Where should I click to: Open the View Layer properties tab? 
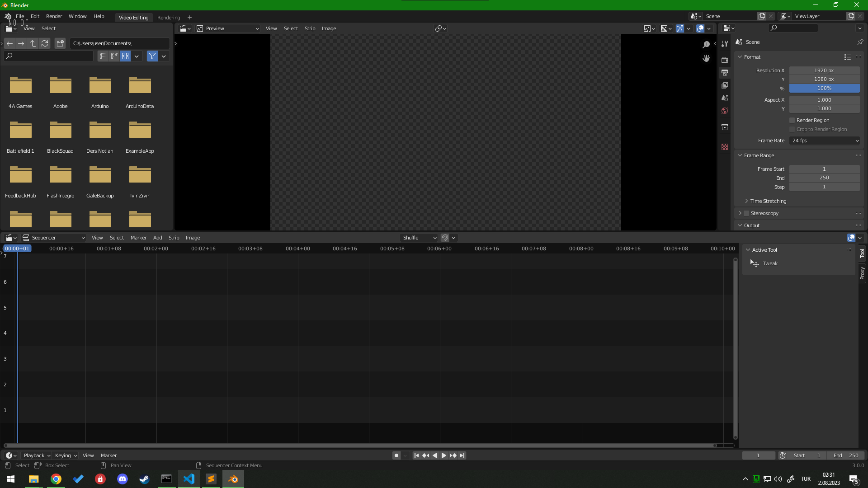click(x=725, y=85)
